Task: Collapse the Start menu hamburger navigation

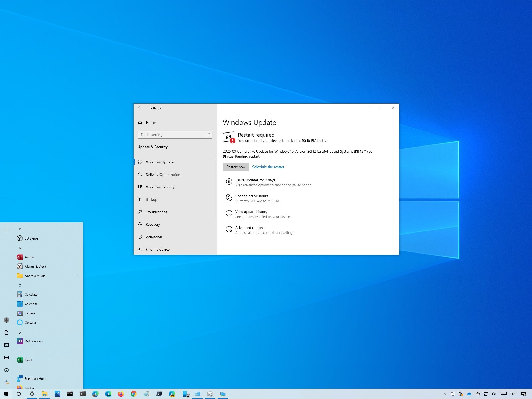Action: point(6,230)
